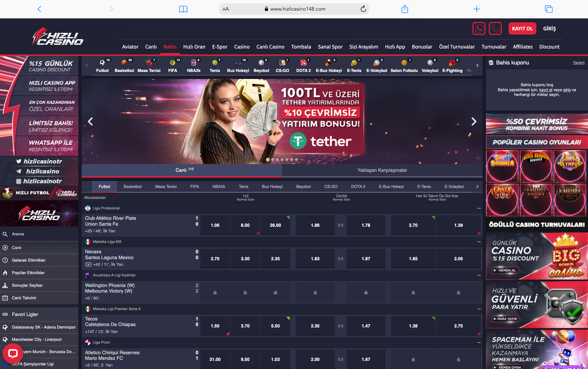Viewport: 588px width, 369px height.
Task: Open the Safari share sheet icon
Action: coord(405,9)
